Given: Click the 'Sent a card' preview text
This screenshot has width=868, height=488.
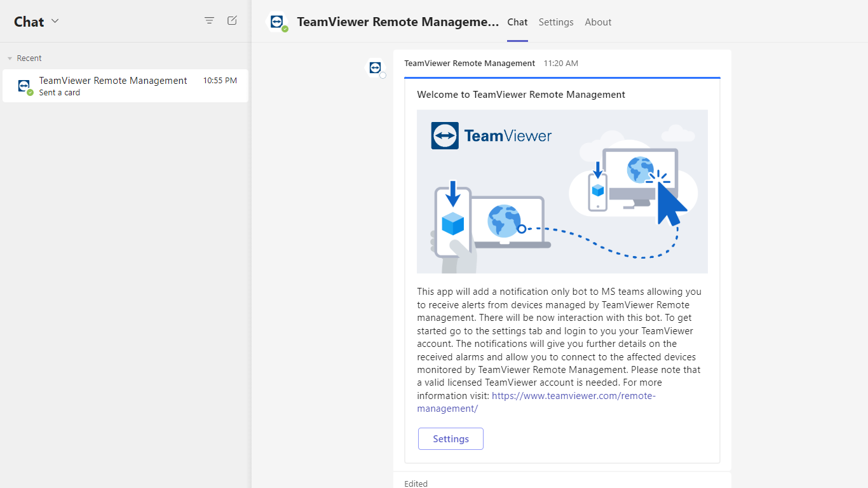Looking at the screenshot, I should [x=60, y=93].
